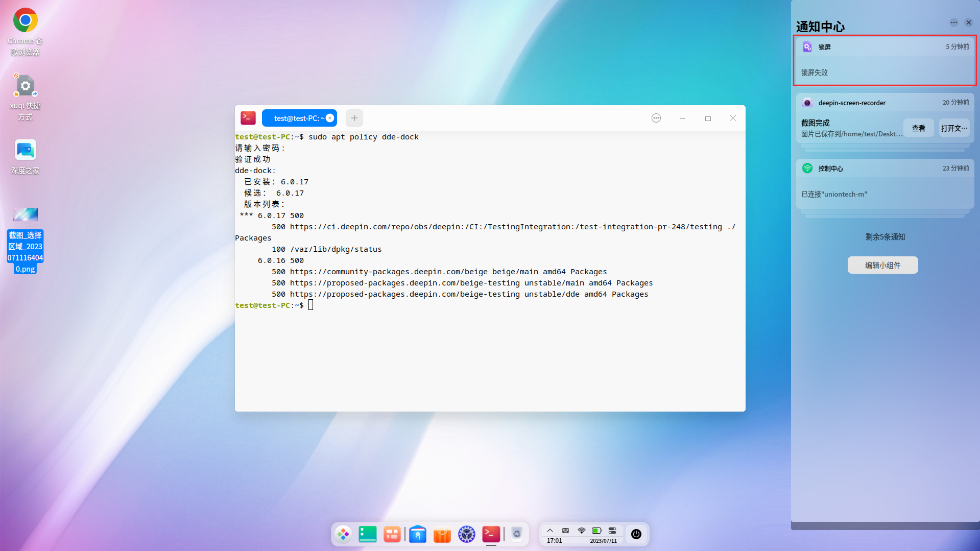Open the terminal options ellipsis menu
980x551 pixels.
656,118
